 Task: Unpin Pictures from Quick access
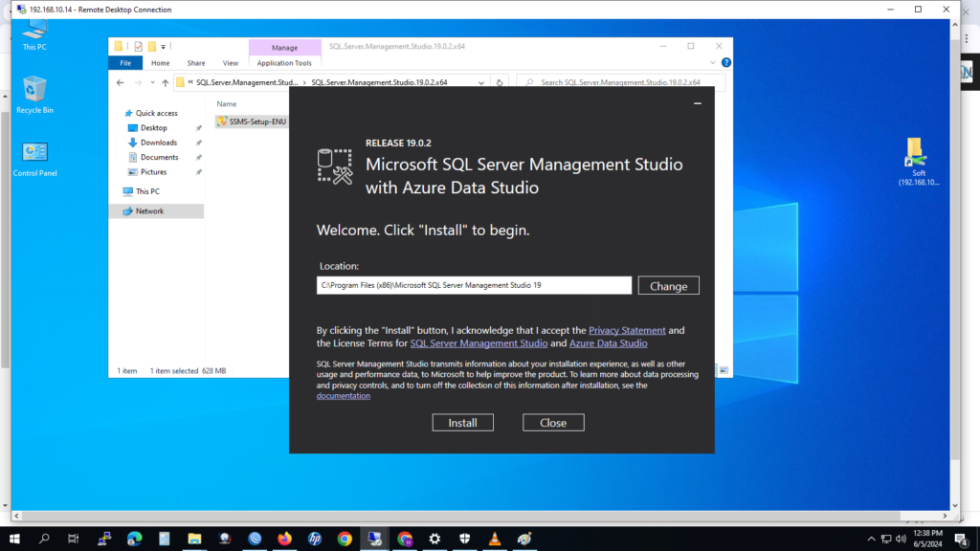(x=199, y=172)
